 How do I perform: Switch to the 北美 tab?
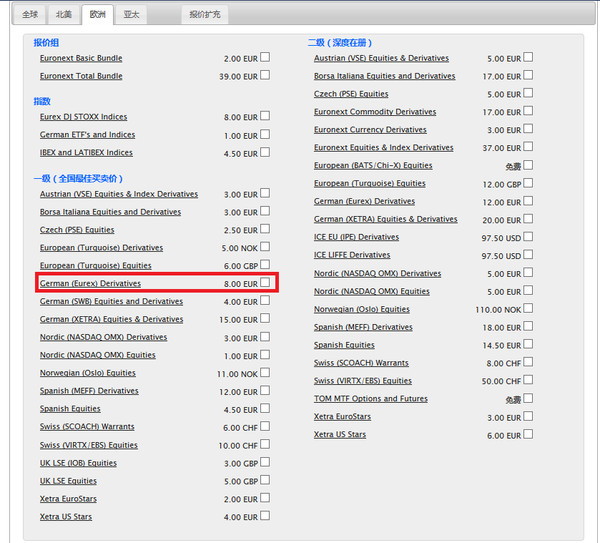point(64,15)
